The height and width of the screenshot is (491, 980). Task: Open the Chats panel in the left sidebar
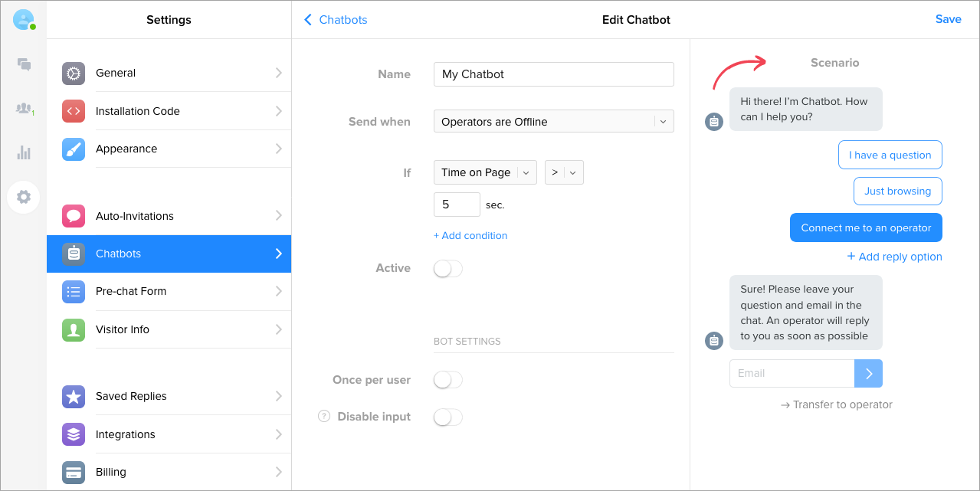coord(24,64)
